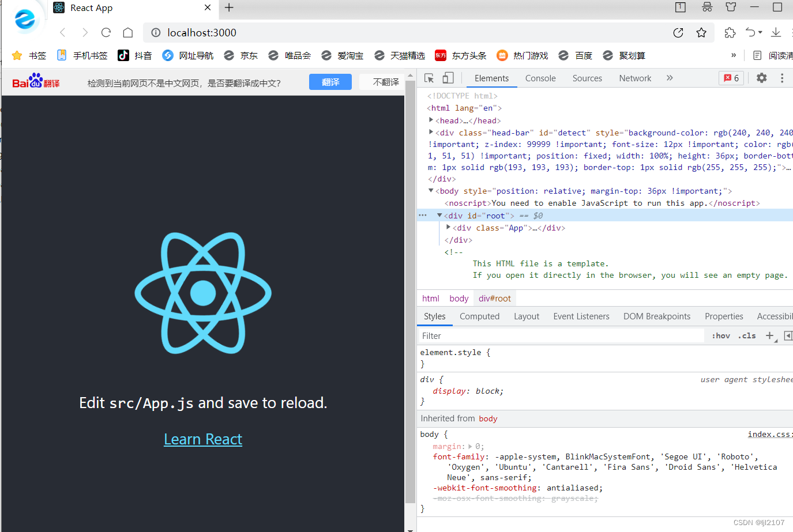Expand the head-bar div node

click(x=431, y=132)
